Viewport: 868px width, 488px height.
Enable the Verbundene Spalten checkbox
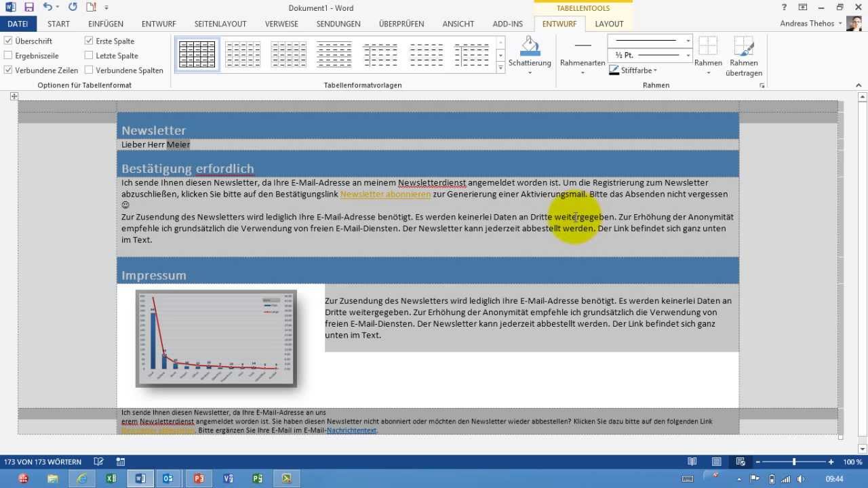click(x=89, y=70)
